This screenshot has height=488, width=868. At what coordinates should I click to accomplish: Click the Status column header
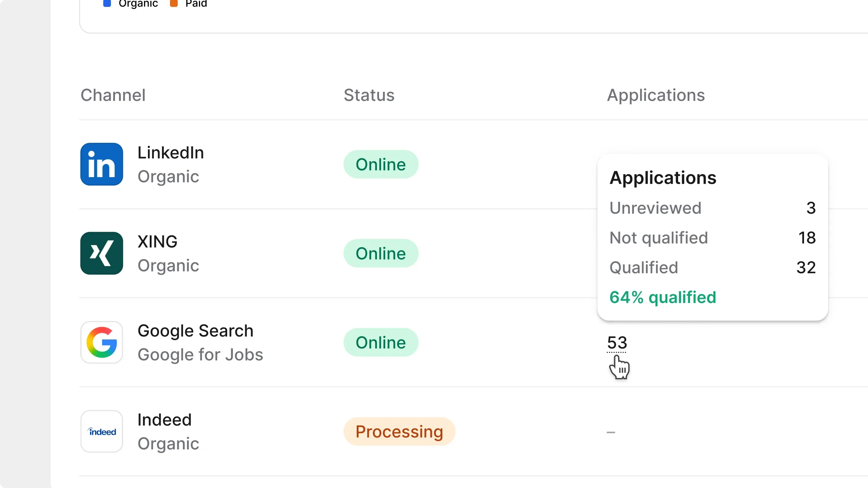369,95
